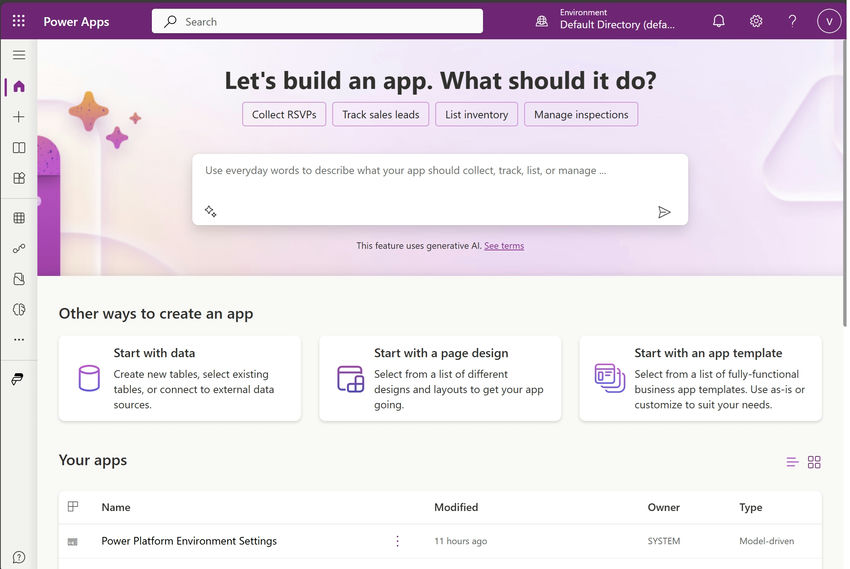Click the send arrow in prompt box
Screen dimensions: 850x569
(664, 212)
